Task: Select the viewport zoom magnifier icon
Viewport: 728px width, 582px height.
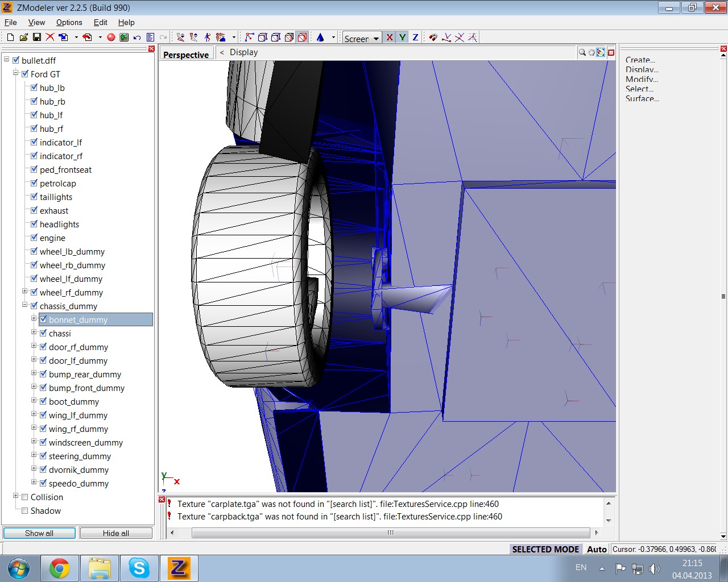Action: (x=582, y=52)
